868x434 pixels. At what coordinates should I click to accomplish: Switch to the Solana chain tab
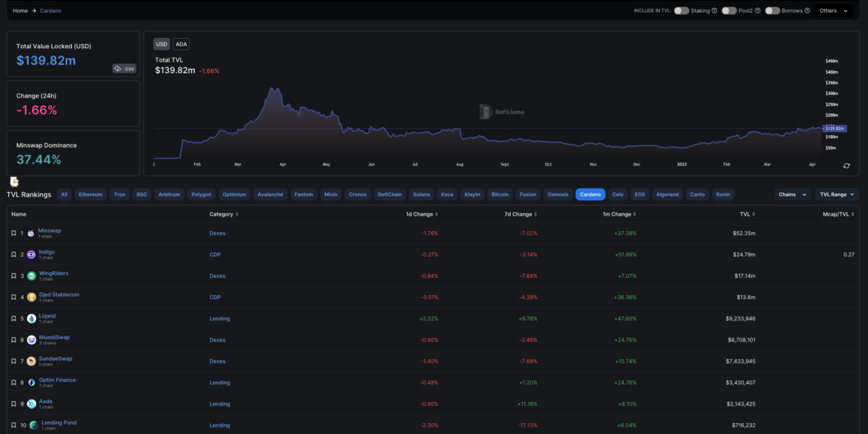click(422, 195)
